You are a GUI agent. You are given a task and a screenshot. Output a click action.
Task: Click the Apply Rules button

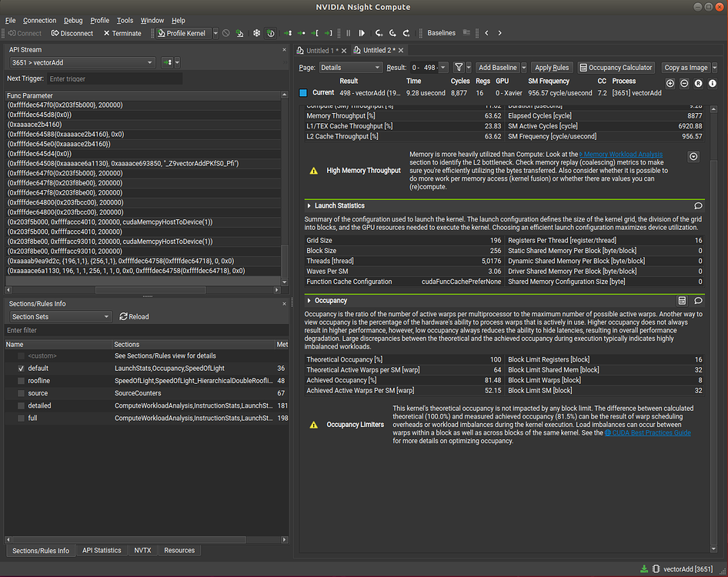552,68
